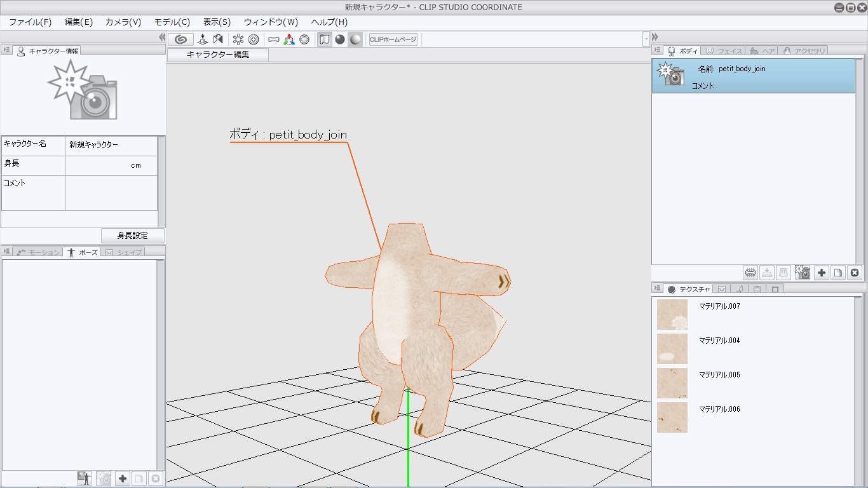The height and width of the screenshot is (488, 868).
Task: Delete the selected body with the X icon
Action: click(x=855, y=273)
